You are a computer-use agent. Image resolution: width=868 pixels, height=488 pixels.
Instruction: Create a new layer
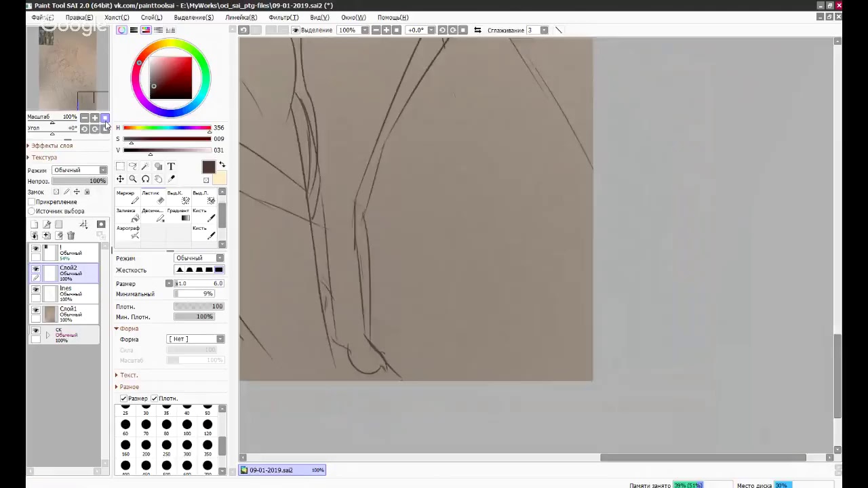click(34, 224)
